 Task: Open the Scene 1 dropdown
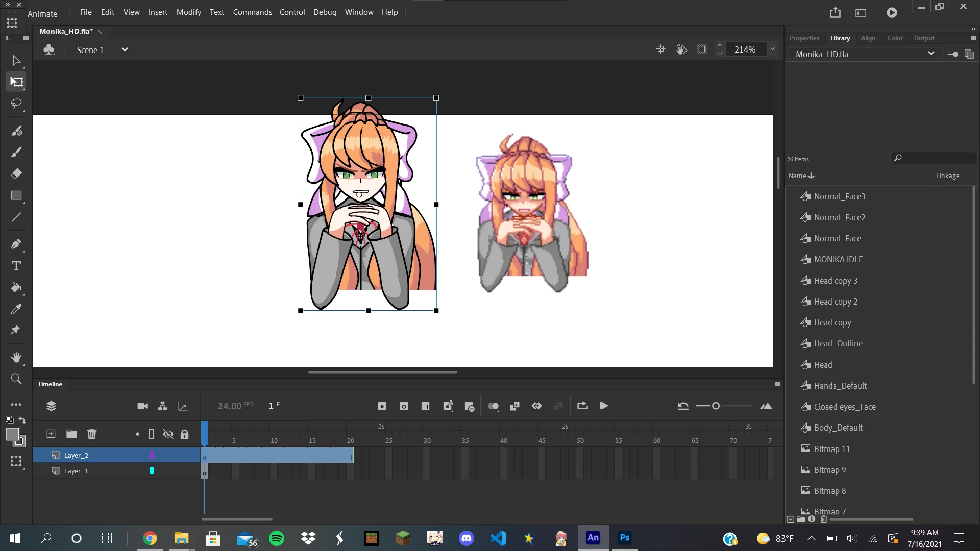click(x=124, y=49)
